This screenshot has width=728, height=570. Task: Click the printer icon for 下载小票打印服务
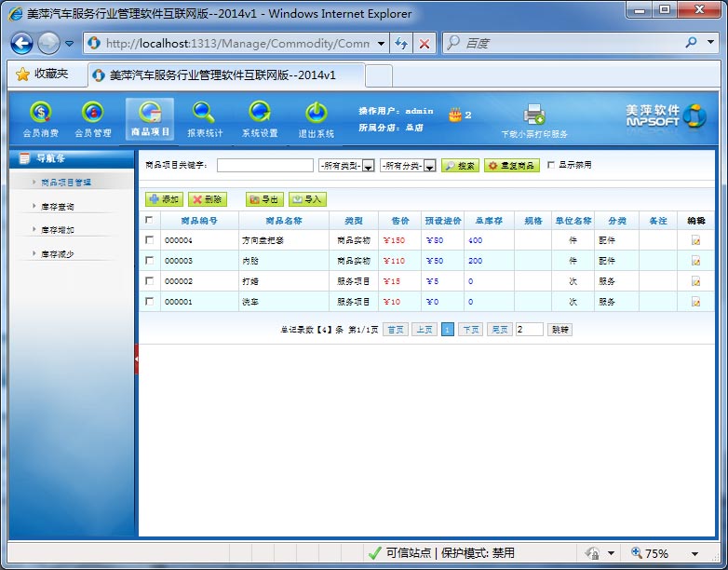pos(533,115)
